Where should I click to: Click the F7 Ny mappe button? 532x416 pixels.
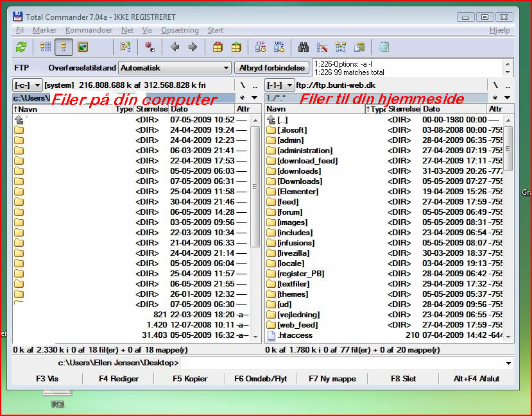coord(332,378)
